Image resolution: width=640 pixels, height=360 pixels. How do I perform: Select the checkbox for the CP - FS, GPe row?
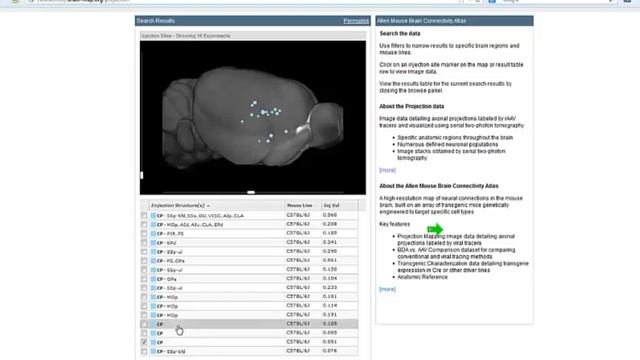144,260
